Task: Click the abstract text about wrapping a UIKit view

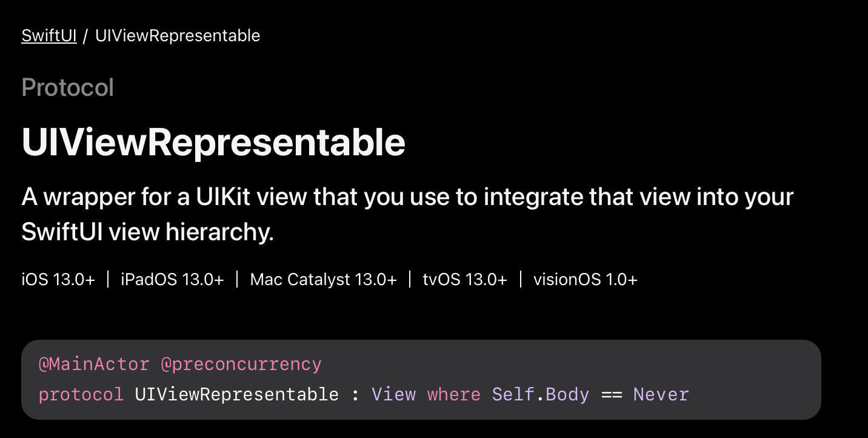Action: [407, 215]
